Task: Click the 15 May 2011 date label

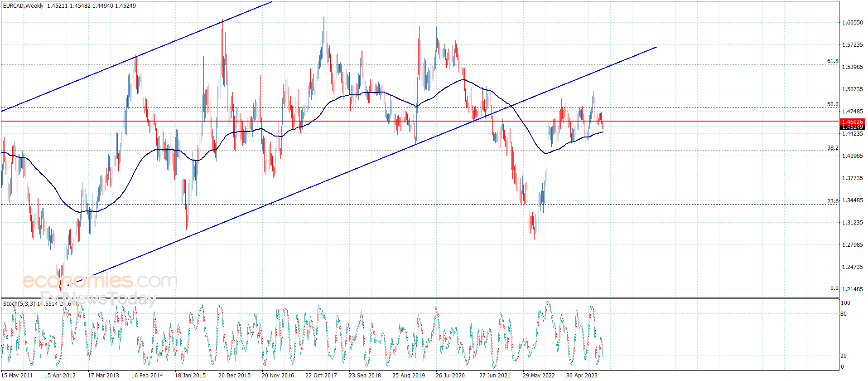Action: 17,375
